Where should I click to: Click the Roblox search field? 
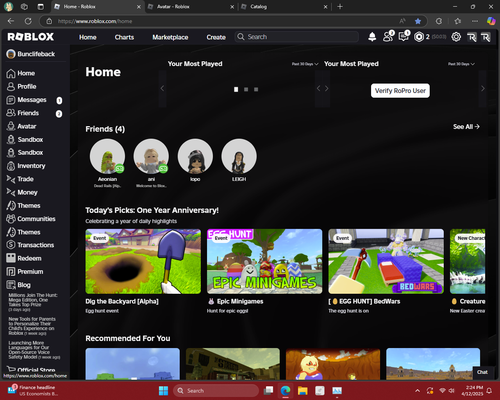coord(297,37)
